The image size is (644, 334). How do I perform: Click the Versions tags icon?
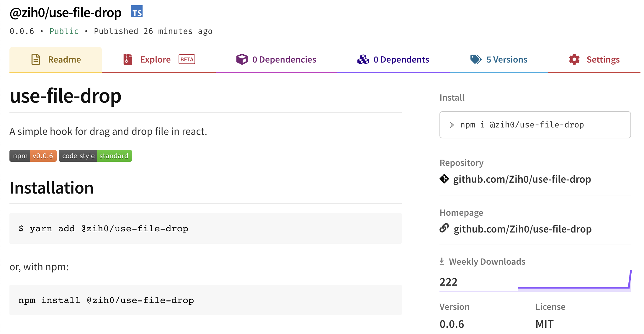click(x=476, y=59)
